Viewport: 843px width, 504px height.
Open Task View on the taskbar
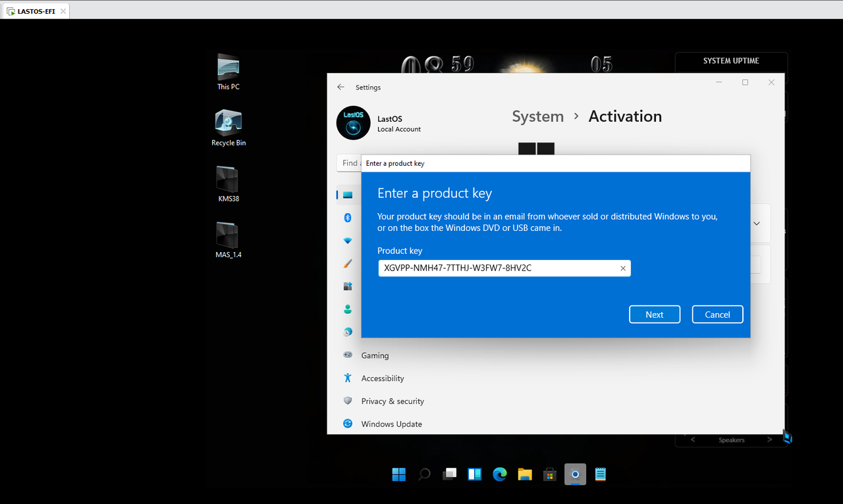450,474
